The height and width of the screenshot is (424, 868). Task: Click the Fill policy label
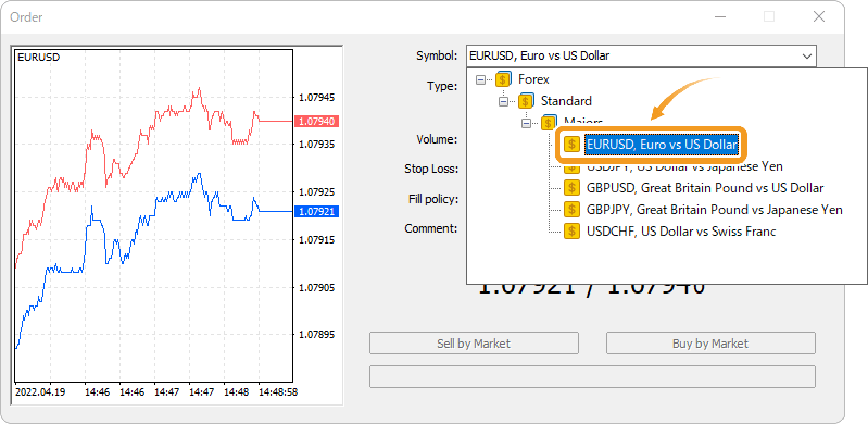pyautogui.click(x=433, y=199)
